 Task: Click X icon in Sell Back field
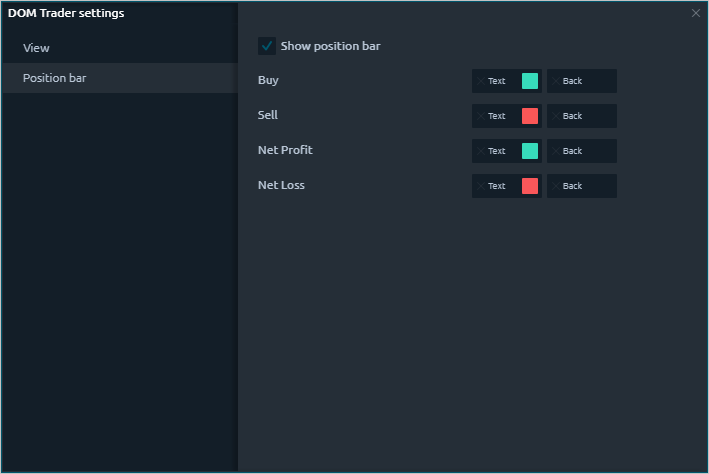556,116
